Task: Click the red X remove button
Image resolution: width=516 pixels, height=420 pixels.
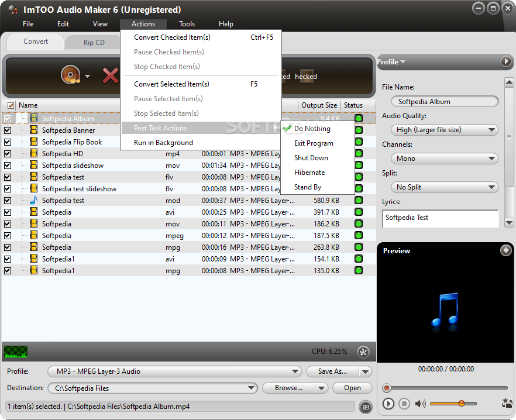Action: 110,75
